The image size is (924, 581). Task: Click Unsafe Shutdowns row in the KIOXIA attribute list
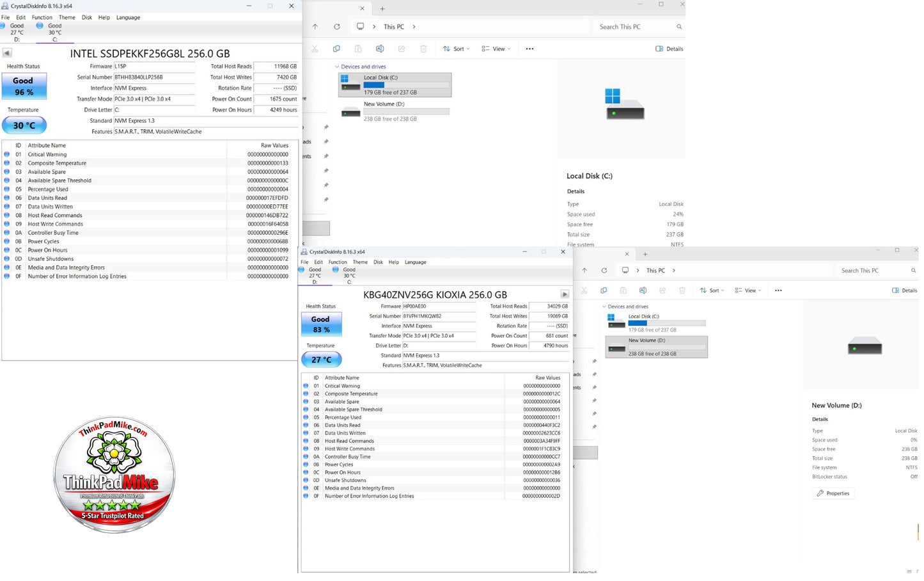435,481
